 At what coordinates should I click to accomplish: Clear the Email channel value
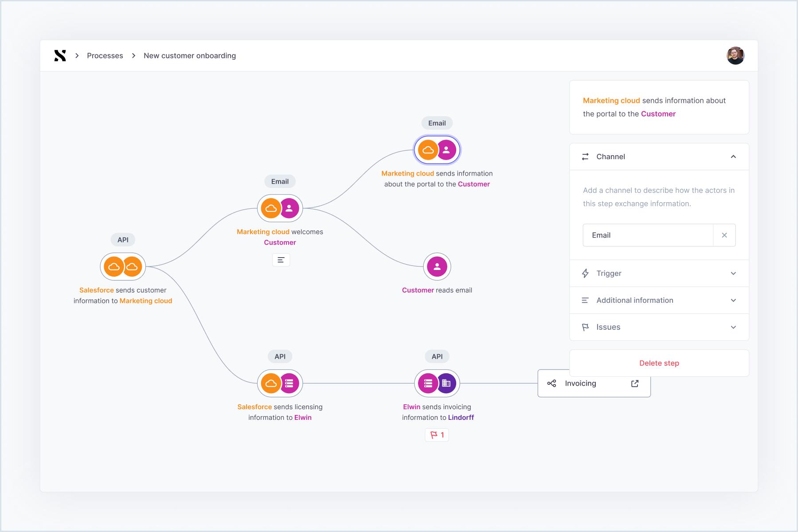(724, 235)
